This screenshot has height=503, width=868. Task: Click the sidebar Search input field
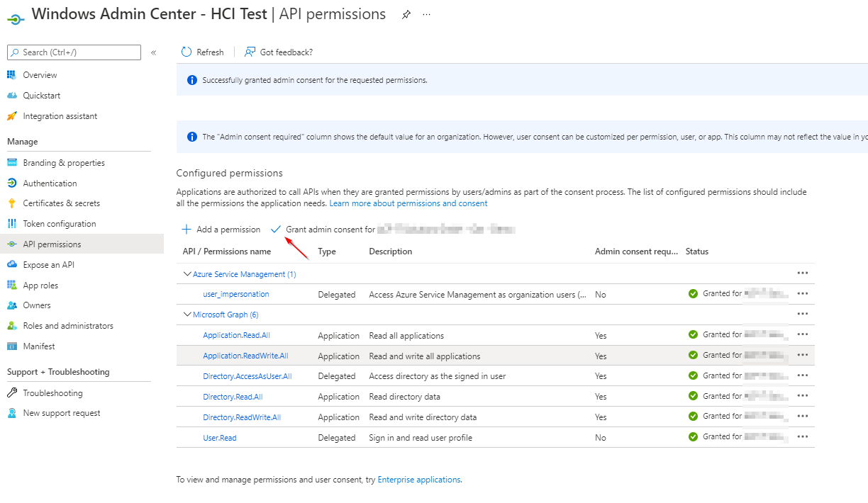[74, 52]
